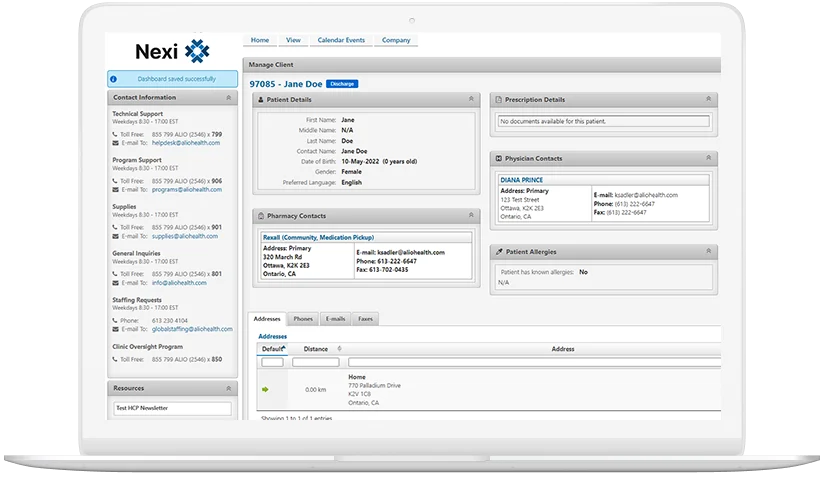Click the green default address arrow
The height and width of the screenshot is (477, 824).
[x=266, y=389]
